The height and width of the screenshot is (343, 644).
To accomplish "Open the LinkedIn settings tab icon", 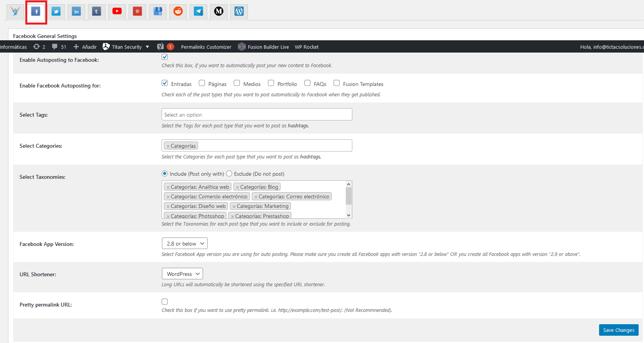I will (76, 12).
